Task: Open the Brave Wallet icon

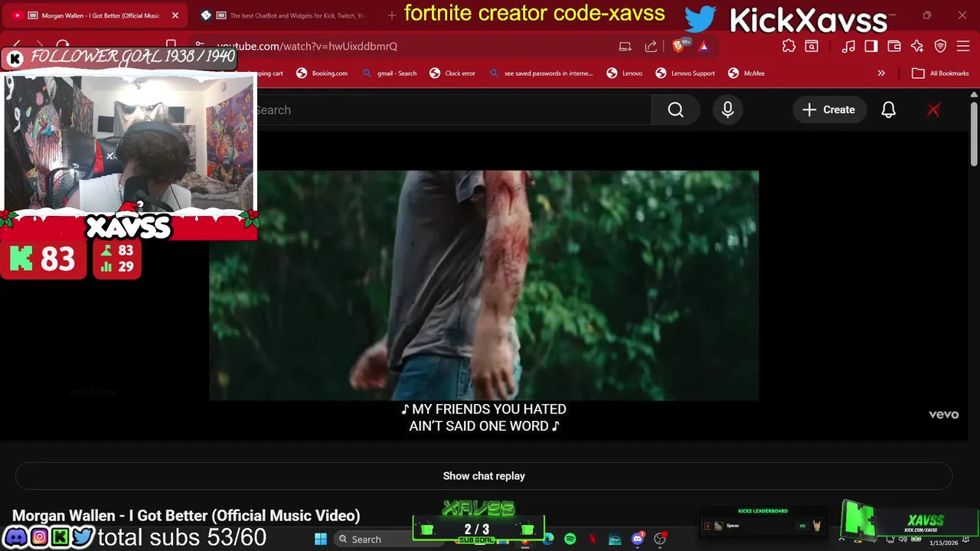Action: click(894, 46)
